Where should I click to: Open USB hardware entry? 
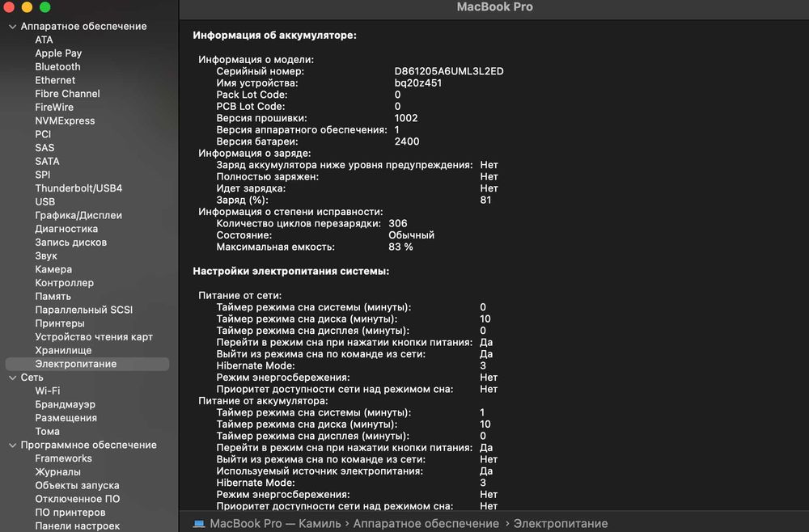point(44,201)
